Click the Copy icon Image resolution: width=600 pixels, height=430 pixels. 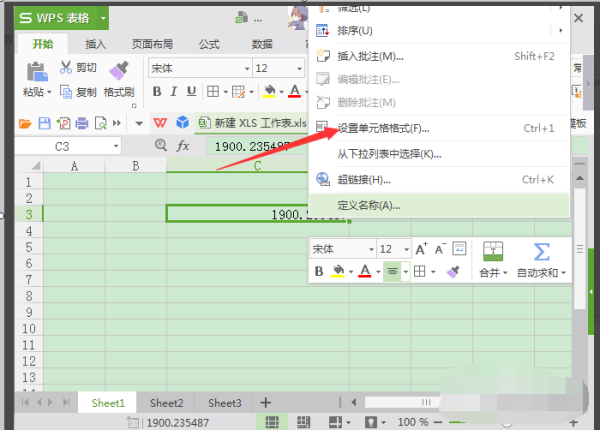pyautogui.click(x=66, y=92)
